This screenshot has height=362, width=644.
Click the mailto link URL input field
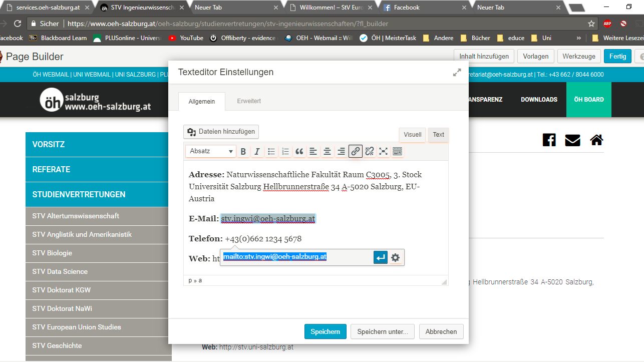(x=296, y=257)
